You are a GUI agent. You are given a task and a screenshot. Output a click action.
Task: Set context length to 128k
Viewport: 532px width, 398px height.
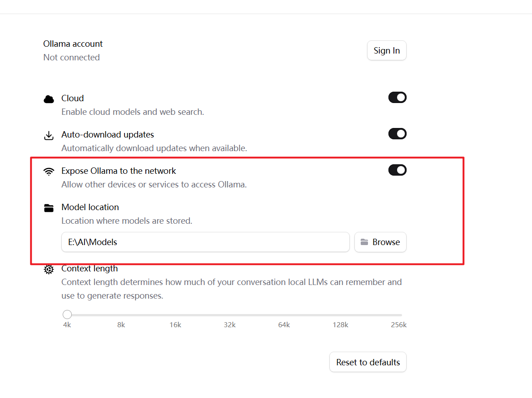(340, 315)
